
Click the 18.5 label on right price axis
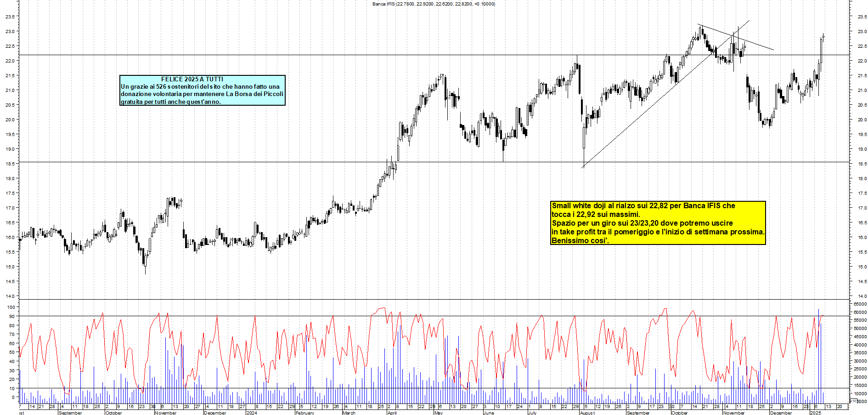click(862, 164)
